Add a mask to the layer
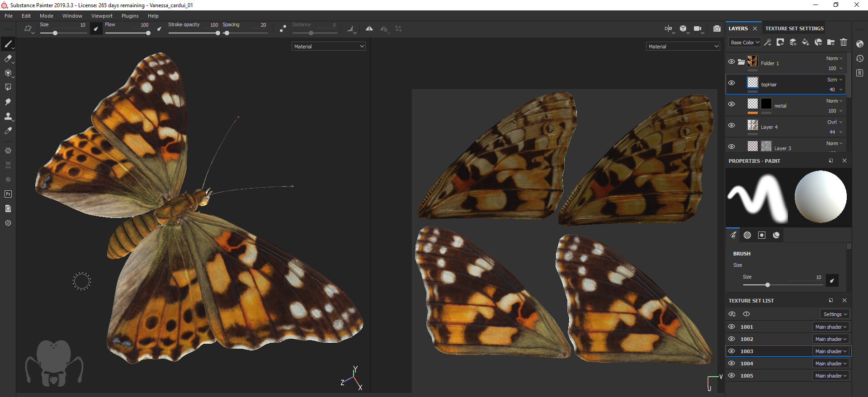 click(780, 42)
